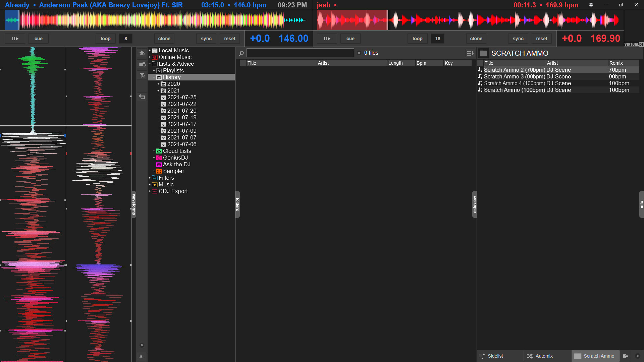Click the GeniusDJ icon
The image size is (644, 362).
pos(159,158)
